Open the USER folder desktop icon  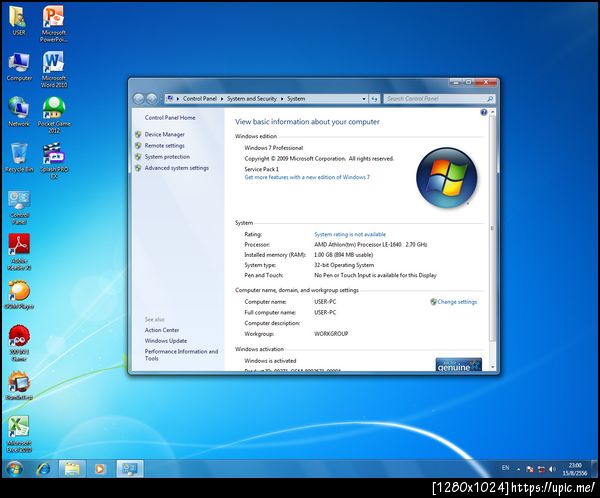[18, 21]
